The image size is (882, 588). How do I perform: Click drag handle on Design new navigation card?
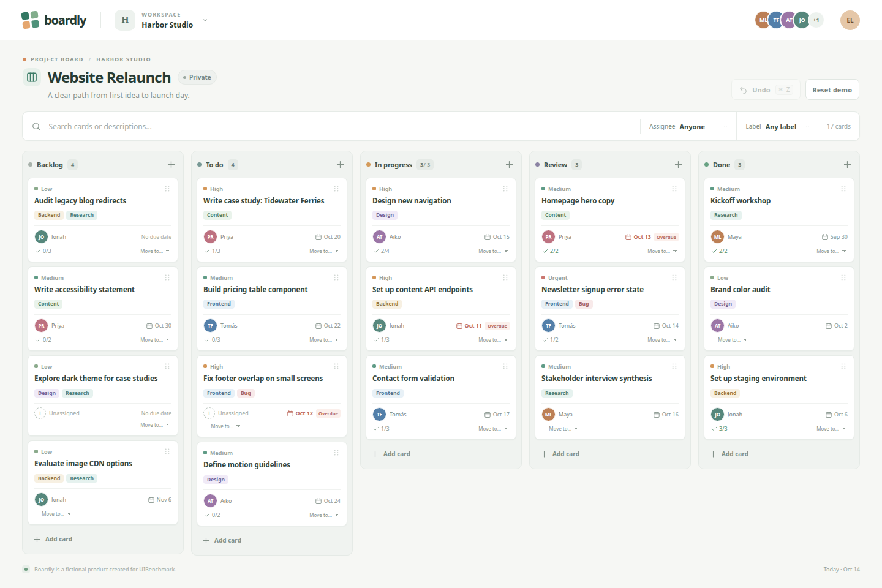coord(505,189)
